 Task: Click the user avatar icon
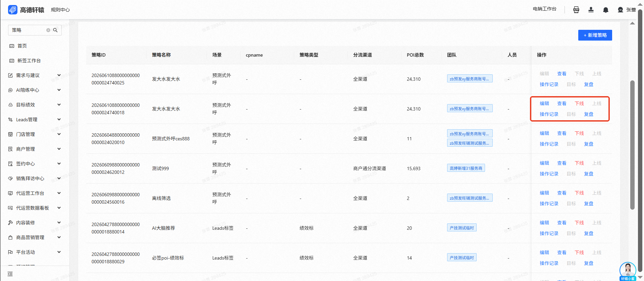point(621,10)
